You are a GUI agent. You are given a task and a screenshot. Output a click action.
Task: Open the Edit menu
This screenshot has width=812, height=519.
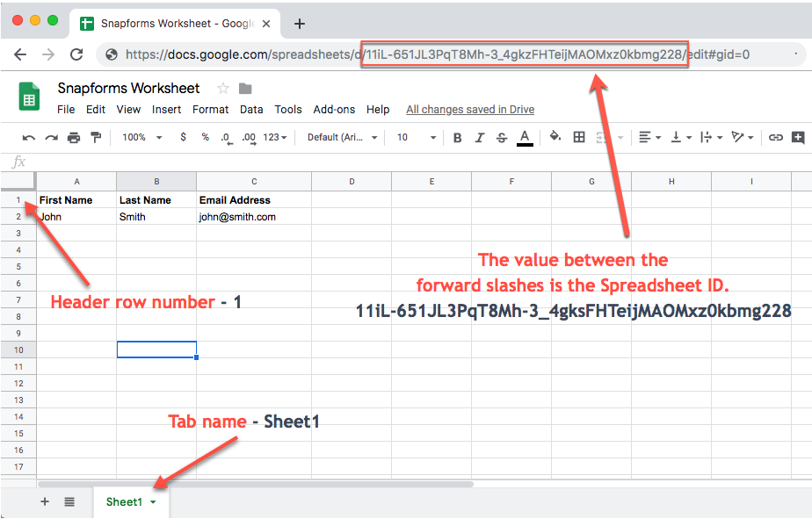tap(96, 110)
